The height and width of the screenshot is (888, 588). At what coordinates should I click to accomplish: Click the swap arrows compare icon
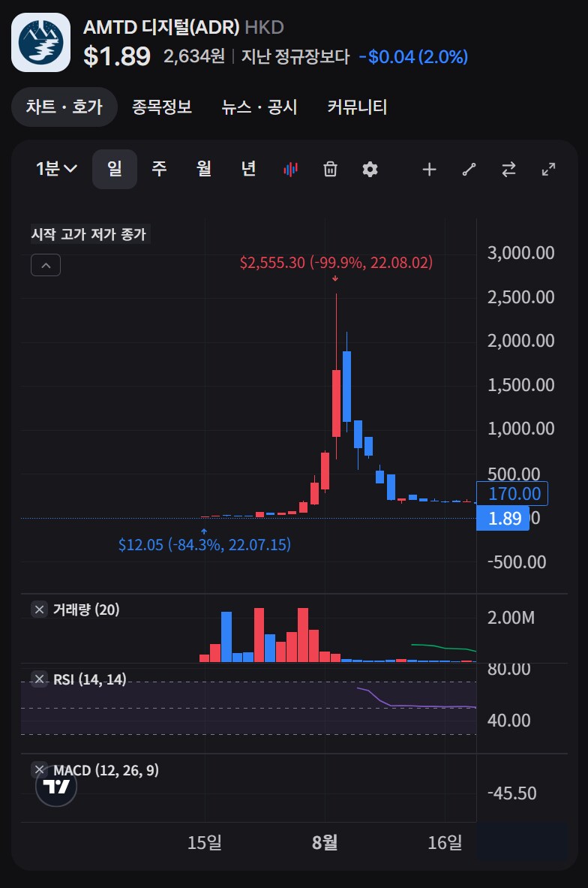[509, 169]
